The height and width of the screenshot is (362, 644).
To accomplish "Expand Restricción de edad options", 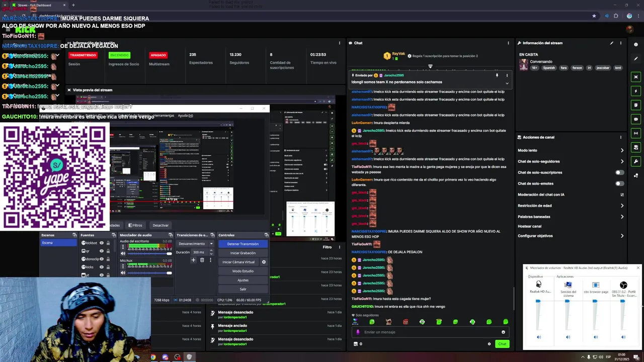I will click(x=622, y=206).
